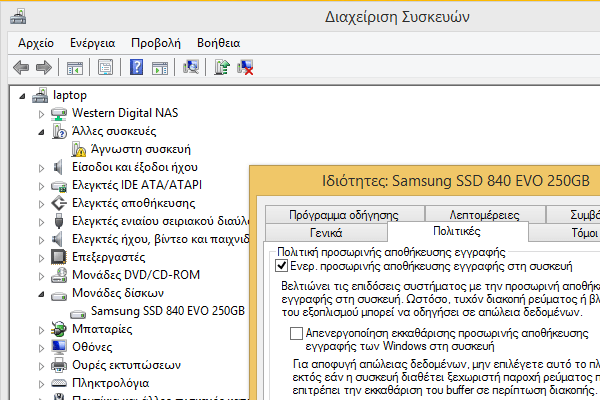Click the Είσοδοι και έξοδοι ήχου speaker icon
The height and width of the screenshot is (400, 600).
(58, 167)
